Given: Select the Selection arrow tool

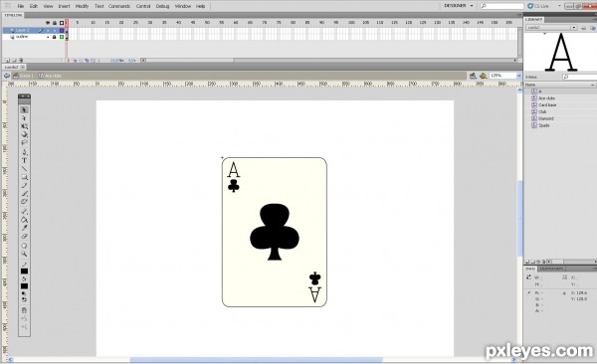Looking at the screenshot, I should coord(24,110).
